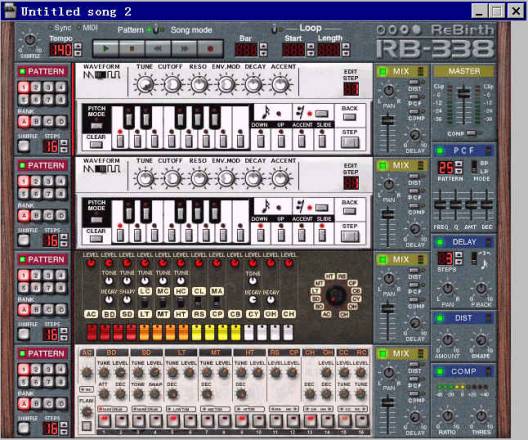The height and width of the screenshot is (440, 528).
Task: Hit the Rewind transport button
Action: [158, 48]
